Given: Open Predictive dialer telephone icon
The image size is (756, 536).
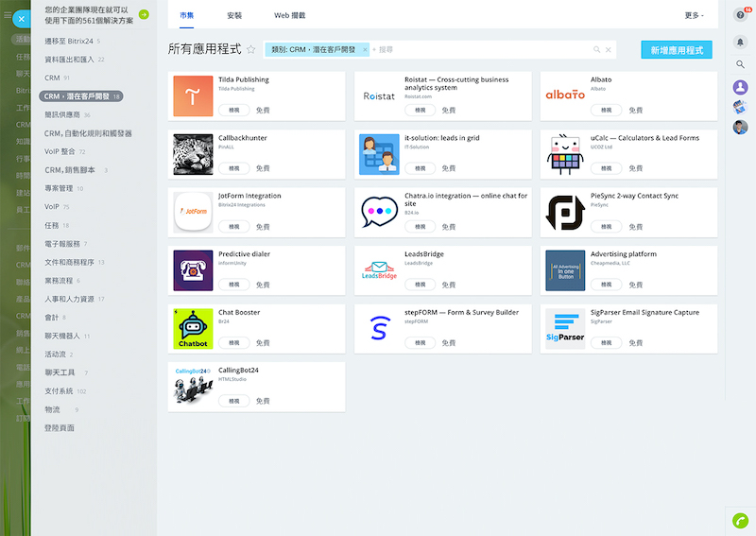Looking at the screenshot, I should (x=193, y=270).
